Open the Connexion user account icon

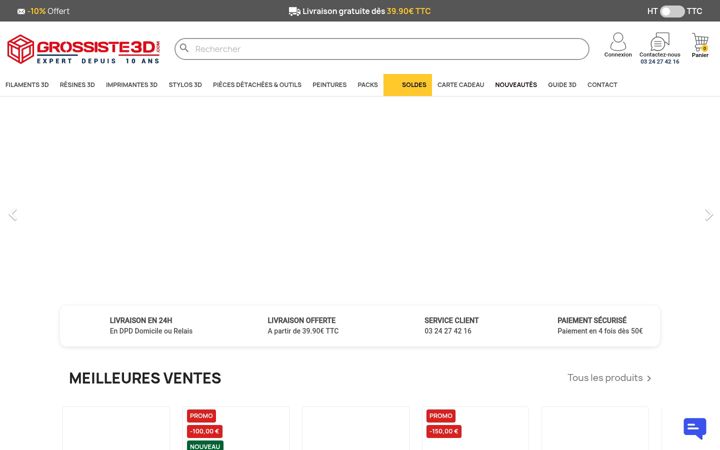618,41
